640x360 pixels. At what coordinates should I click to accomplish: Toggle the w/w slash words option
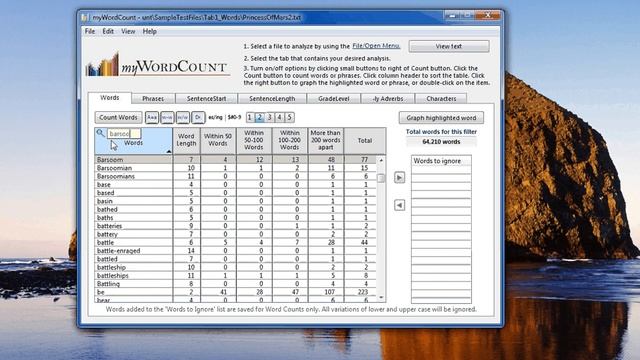point(183,118)
